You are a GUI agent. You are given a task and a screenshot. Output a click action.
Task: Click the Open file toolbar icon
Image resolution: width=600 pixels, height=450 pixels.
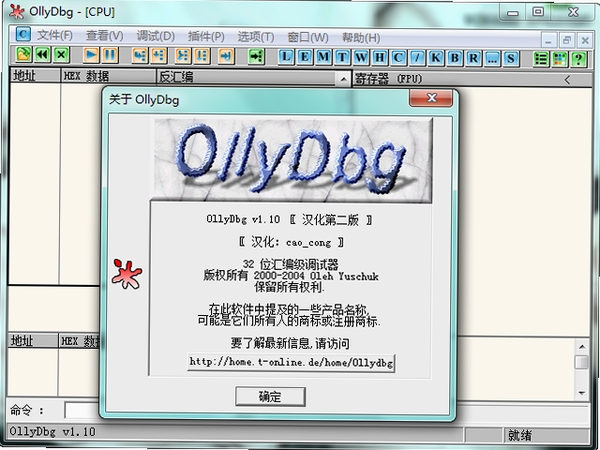[24, 55]
